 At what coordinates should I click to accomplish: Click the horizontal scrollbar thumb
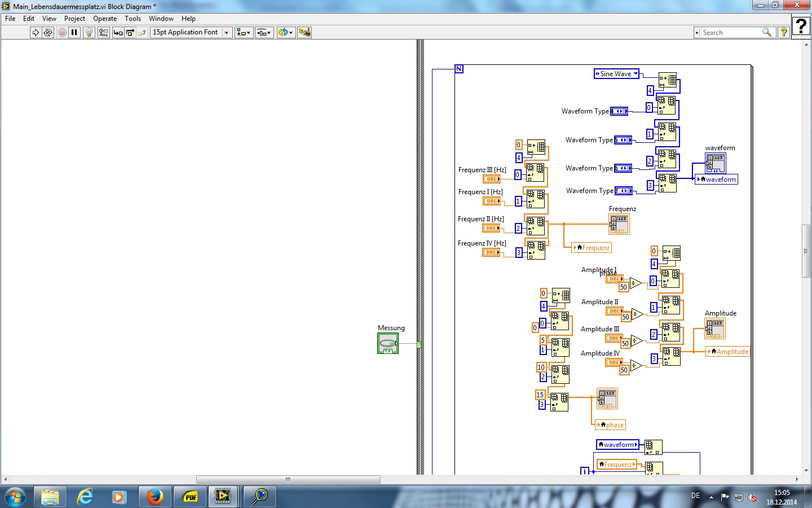pyautogui.click(x=288, y=479)
